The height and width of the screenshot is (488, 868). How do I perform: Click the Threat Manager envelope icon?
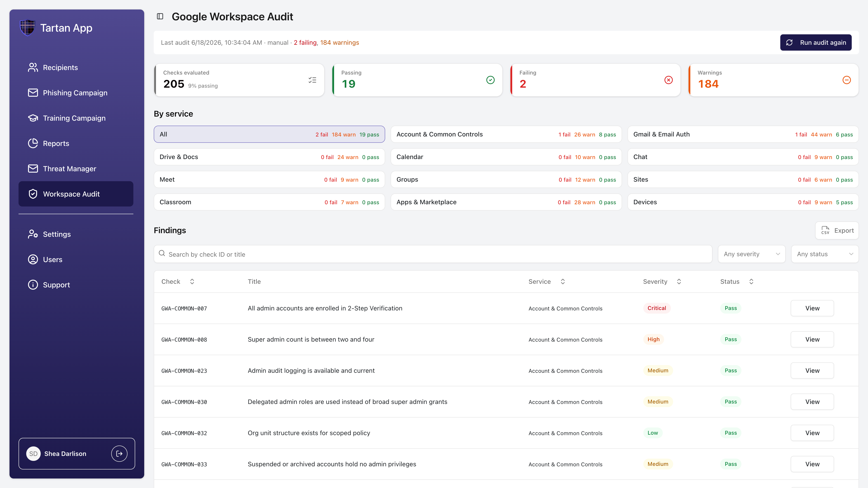[33, 168]
